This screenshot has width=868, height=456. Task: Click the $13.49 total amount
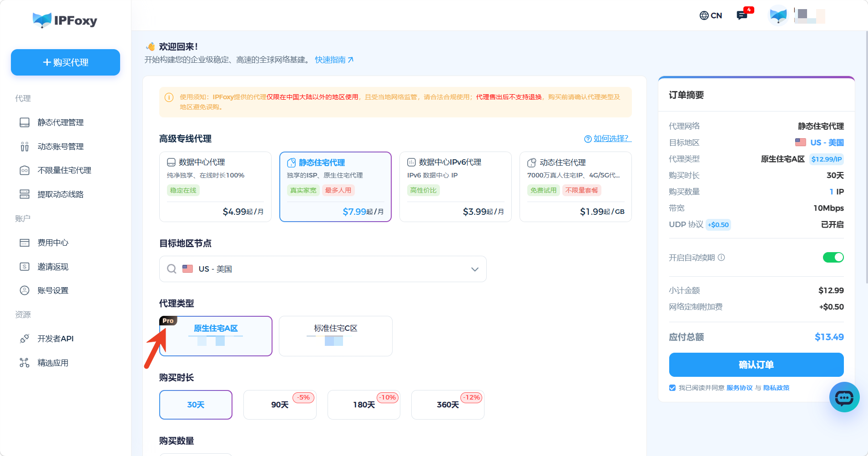click(829, 337)
